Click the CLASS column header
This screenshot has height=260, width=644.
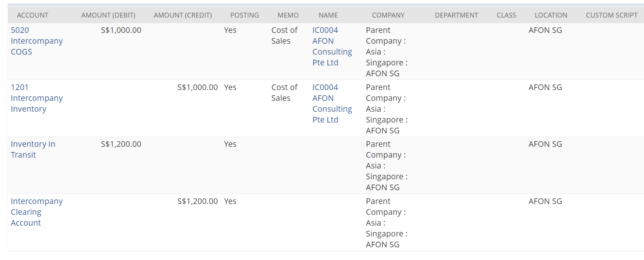[506, 15]
